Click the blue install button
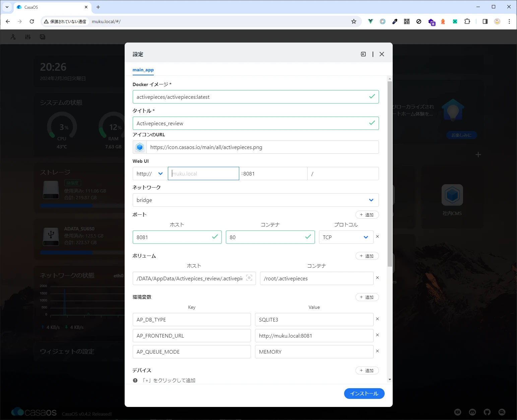Screen dimensions: 517x420 [x=364, y=394]
